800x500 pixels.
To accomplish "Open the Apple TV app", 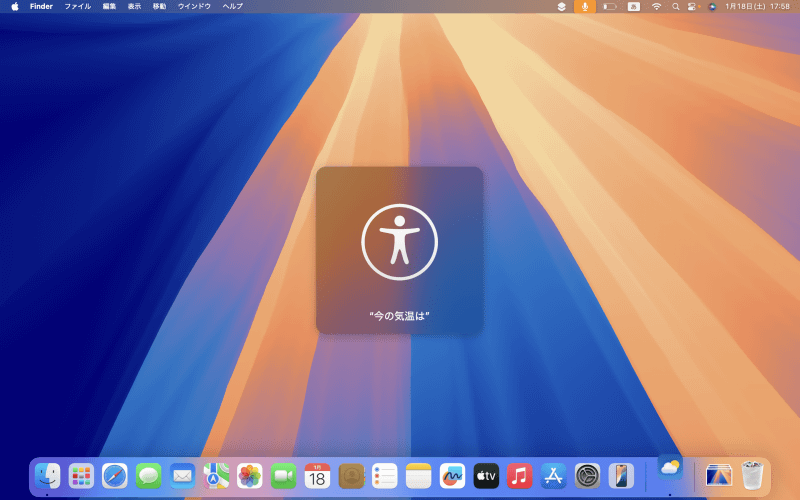I will pos(486,476).
